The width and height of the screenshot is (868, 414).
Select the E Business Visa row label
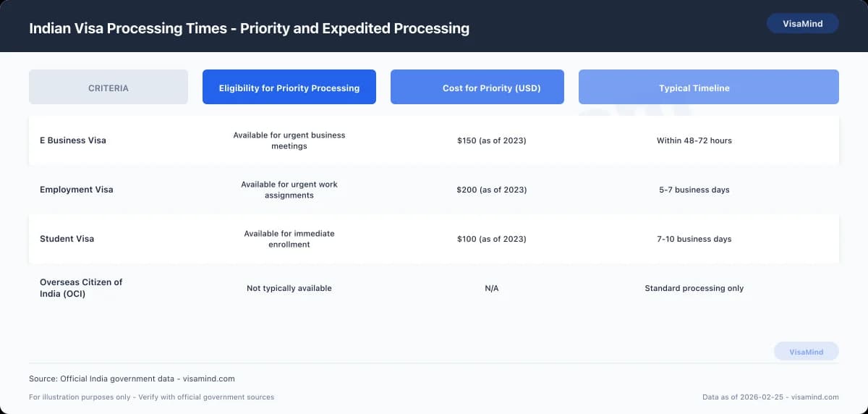point(73,140)
